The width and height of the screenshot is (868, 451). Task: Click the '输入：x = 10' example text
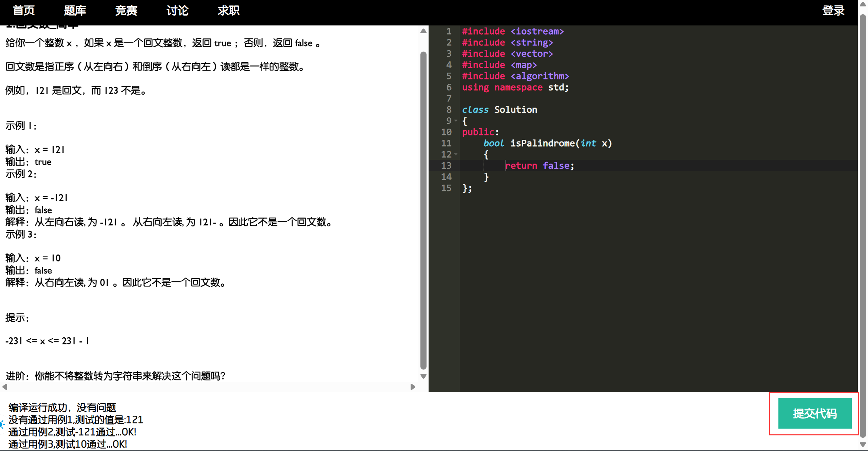tap(33, 258)
